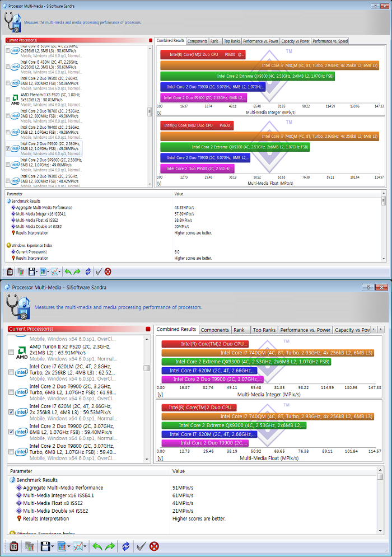This screenshot has height=557, width=392.
Task: Switch to Components tab in top window
Action: (197, 41)
